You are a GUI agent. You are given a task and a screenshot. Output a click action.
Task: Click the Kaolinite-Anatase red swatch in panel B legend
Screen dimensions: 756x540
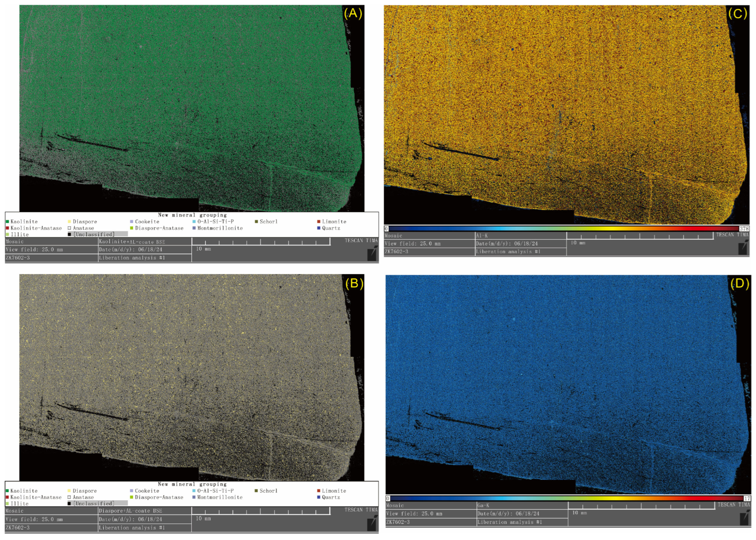coord(7,497)
